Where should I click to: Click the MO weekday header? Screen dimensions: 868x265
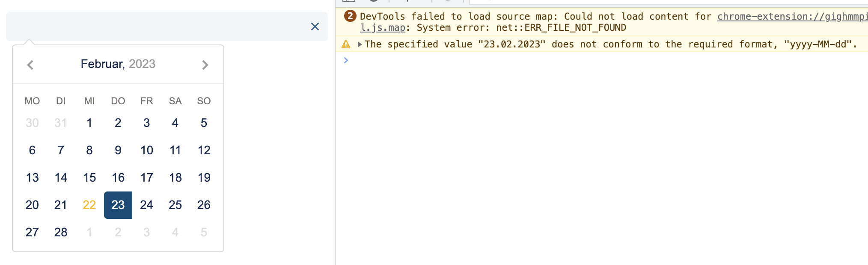coord(32,101)
